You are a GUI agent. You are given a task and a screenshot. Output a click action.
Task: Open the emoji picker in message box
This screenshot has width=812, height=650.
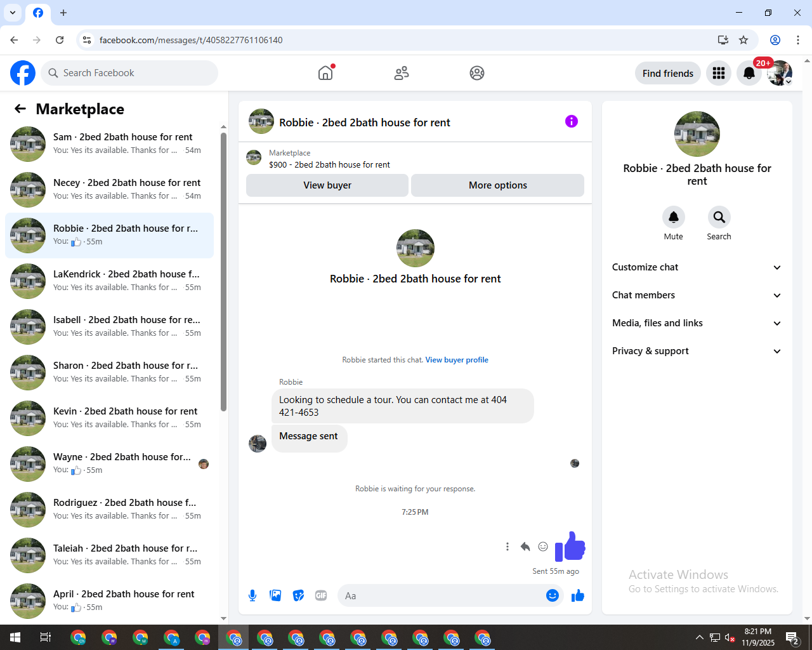(x=553, y=595)
